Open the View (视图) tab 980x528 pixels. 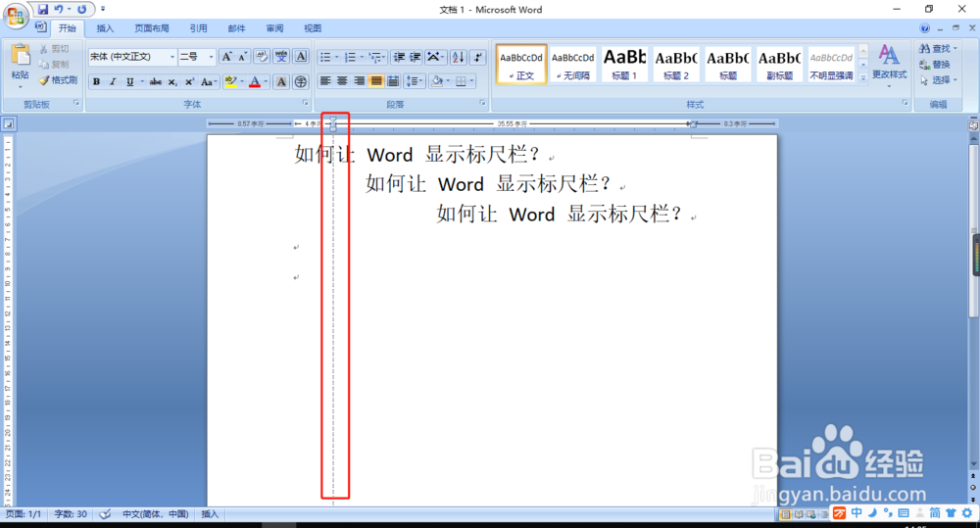click(313, 28)
